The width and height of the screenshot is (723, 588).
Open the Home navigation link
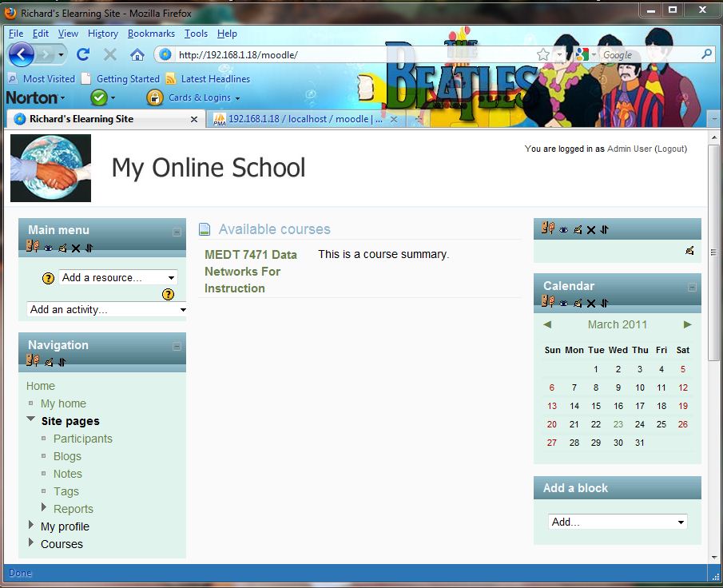tap(41, 386)
